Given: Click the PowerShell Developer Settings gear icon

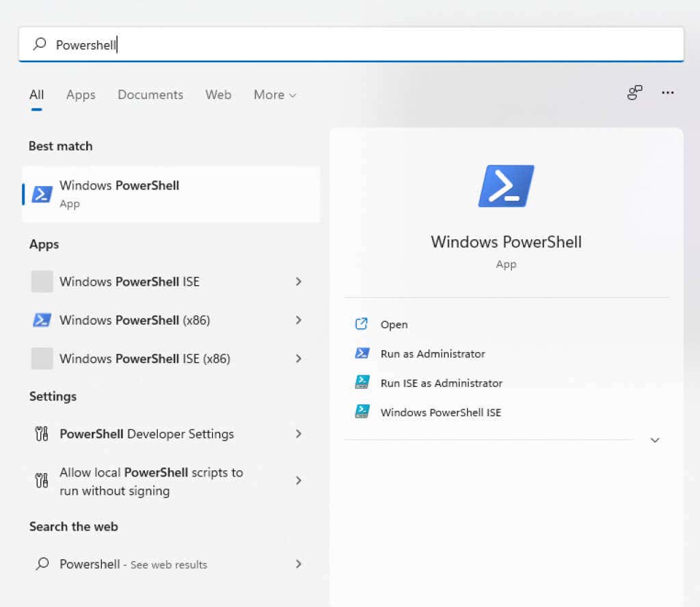Looking at the screenshot, I should [42, 433].
